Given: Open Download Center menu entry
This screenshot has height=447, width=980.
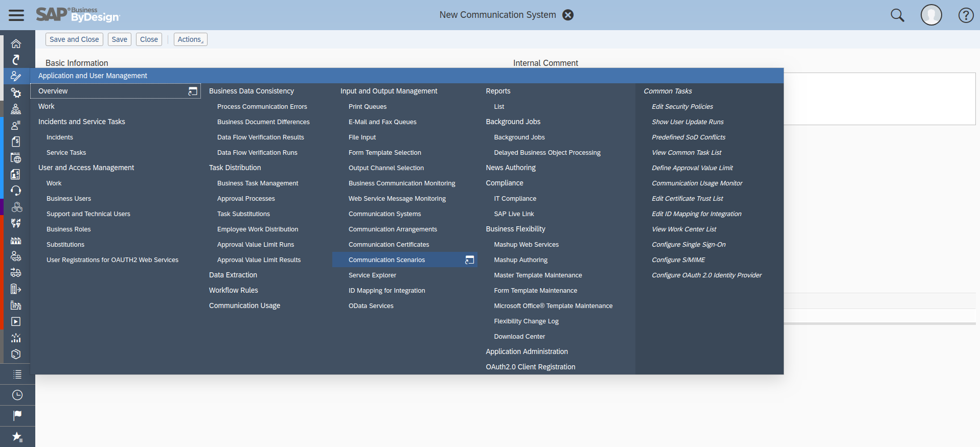Looking at the screenshot, I should 519,337.
